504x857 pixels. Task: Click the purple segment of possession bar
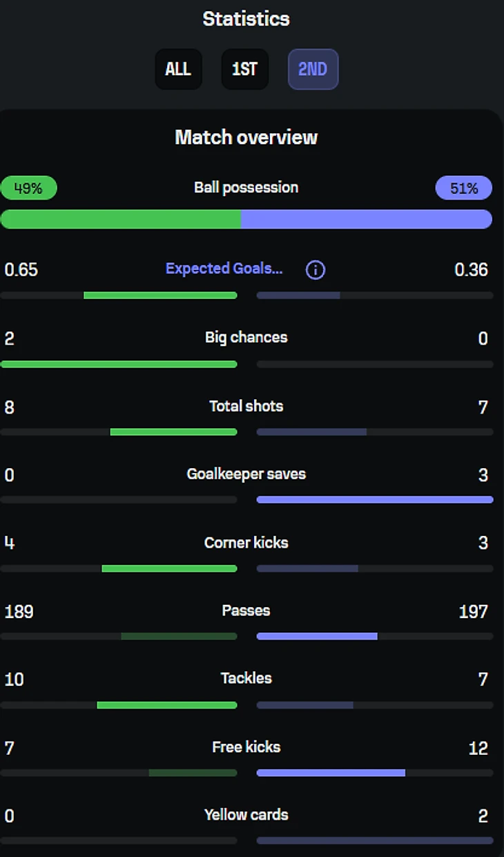[x=366, y=219]
